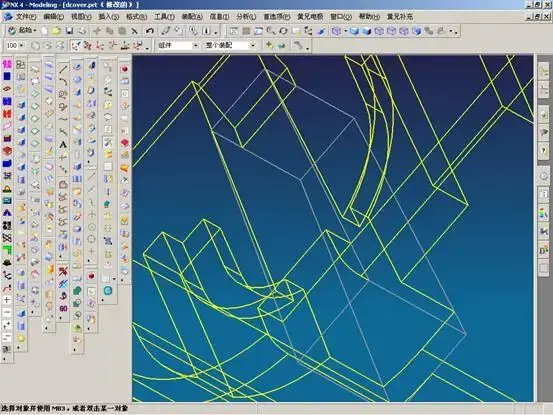Open the 信息(I) menu
553x415 pixels.
[x=219, y=17]
